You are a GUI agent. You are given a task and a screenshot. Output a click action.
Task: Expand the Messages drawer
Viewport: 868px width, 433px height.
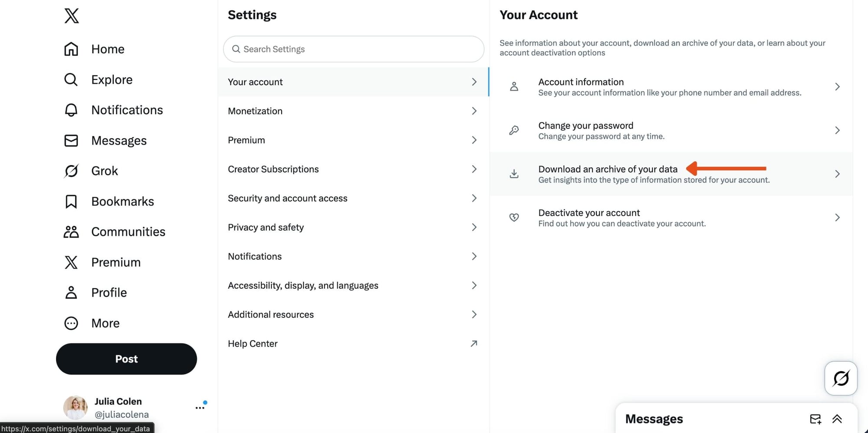[x=837, y=419]
